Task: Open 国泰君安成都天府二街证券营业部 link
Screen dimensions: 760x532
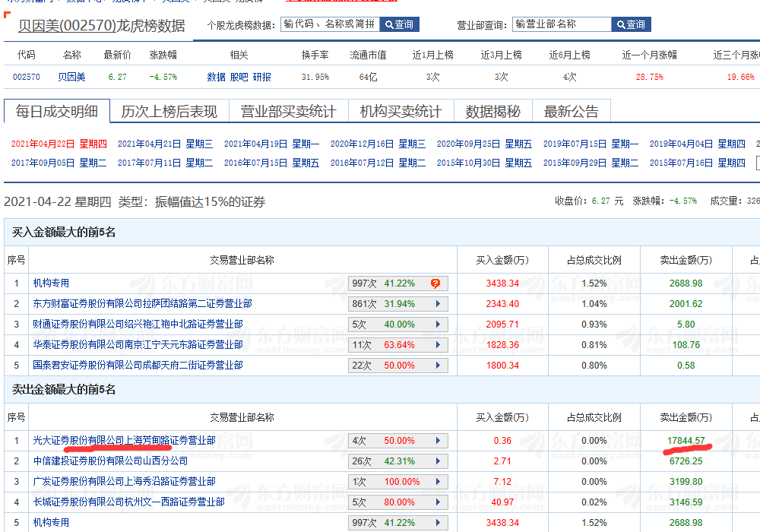Action: pos(138,366)
